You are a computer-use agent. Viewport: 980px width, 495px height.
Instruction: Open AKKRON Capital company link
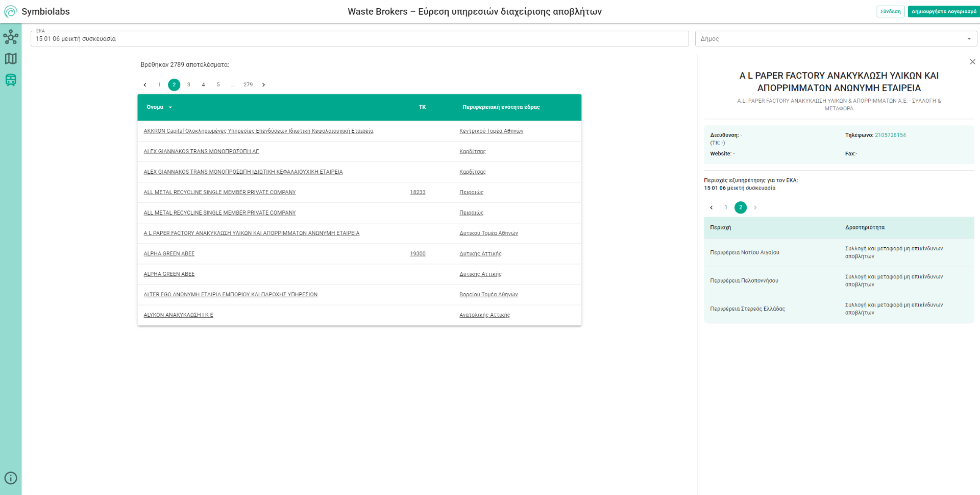click(x=258, y=131)
